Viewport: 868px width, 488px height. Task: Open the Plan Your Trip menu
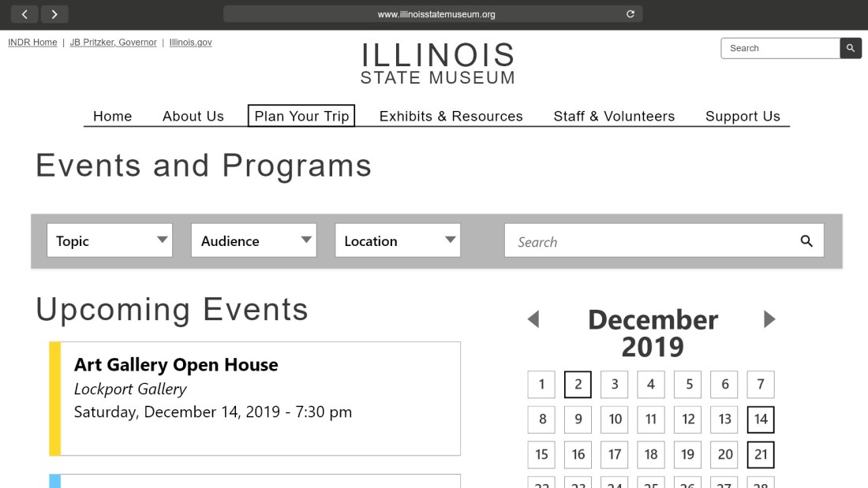pos(301,116)
